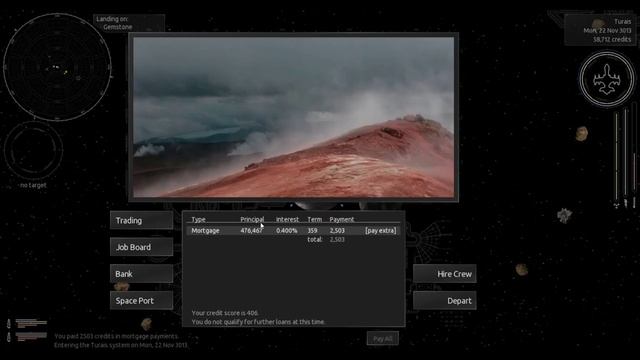
Task: Click the radar system map circle
Action: (x=57, y=67)
